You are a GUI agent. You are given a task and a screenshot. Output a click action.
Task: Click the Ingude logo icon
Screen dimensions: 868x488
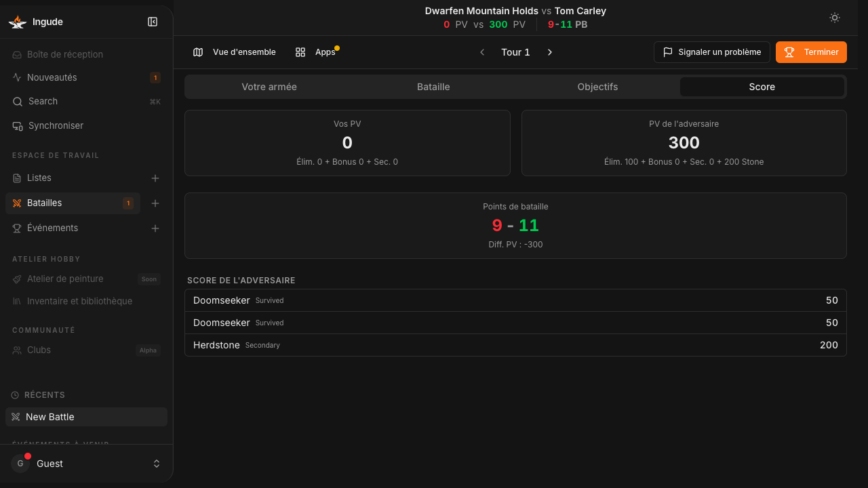click(17, 22)
